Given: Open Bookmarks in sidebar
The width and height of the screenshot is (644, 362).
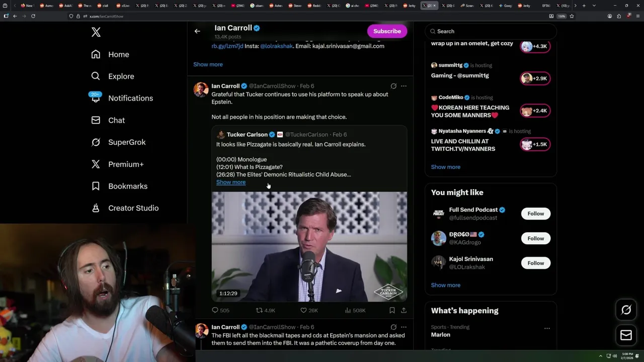Looking at the screenshot, I should [119, 186].
